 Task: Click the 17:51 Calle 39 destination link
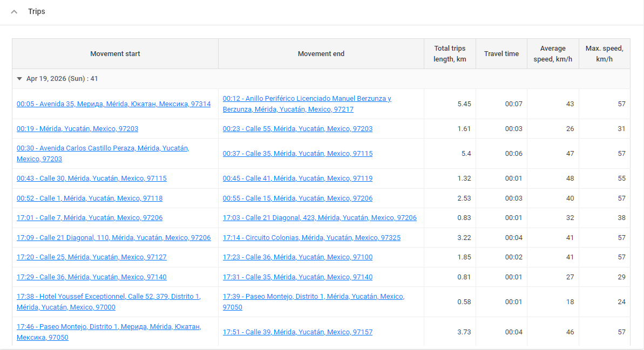[297, 332]
